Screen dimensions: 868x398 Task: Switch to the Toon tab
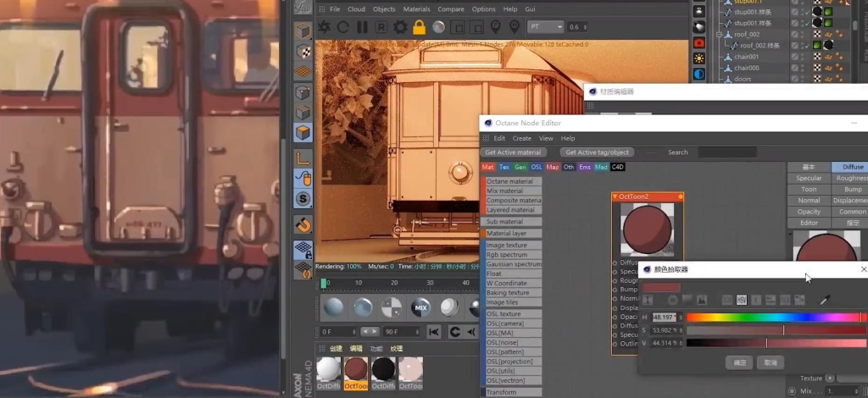(x=809, y=189)
